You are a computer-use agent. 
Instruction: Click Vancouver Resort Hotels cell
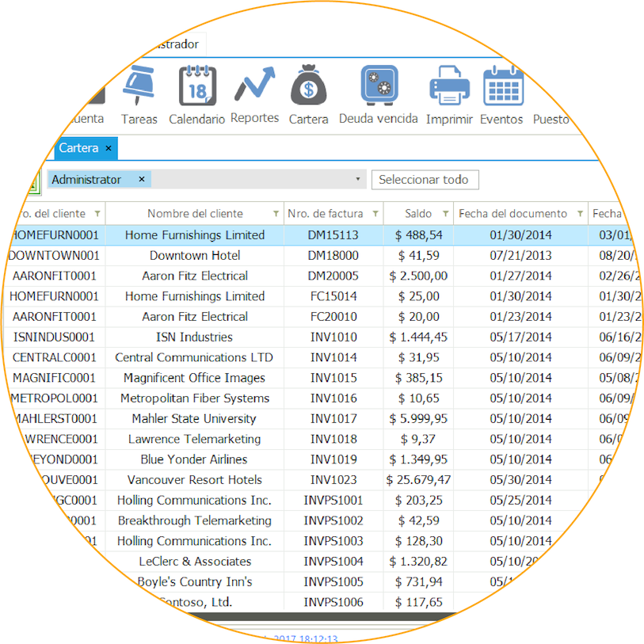(x=195, y=480)
